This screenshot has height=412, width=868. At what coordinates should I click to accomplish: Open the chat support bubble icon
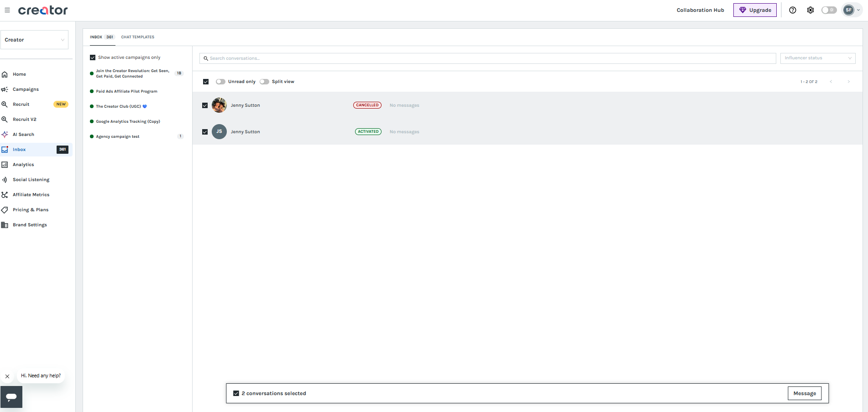11,397
